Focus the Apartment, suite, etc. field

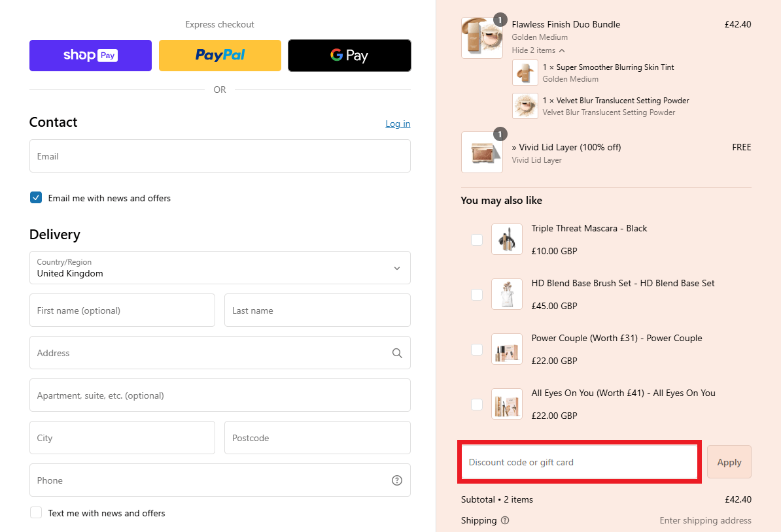click(220, 395)
